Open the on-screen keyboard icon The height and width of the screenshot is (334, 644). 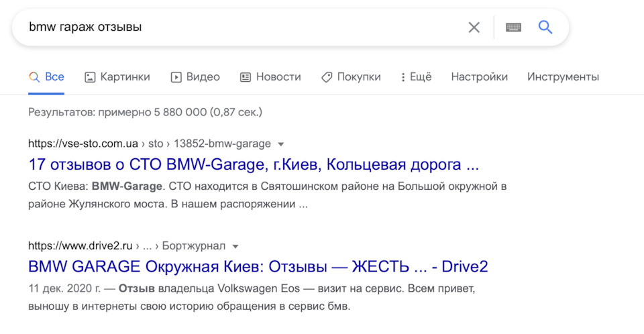[513, 27]
